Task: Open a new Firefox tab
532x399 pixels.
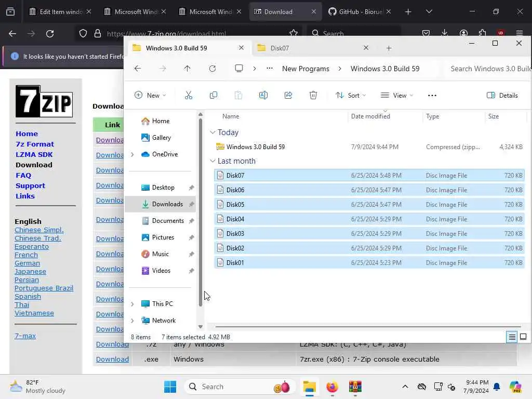Action: (408, 12)
